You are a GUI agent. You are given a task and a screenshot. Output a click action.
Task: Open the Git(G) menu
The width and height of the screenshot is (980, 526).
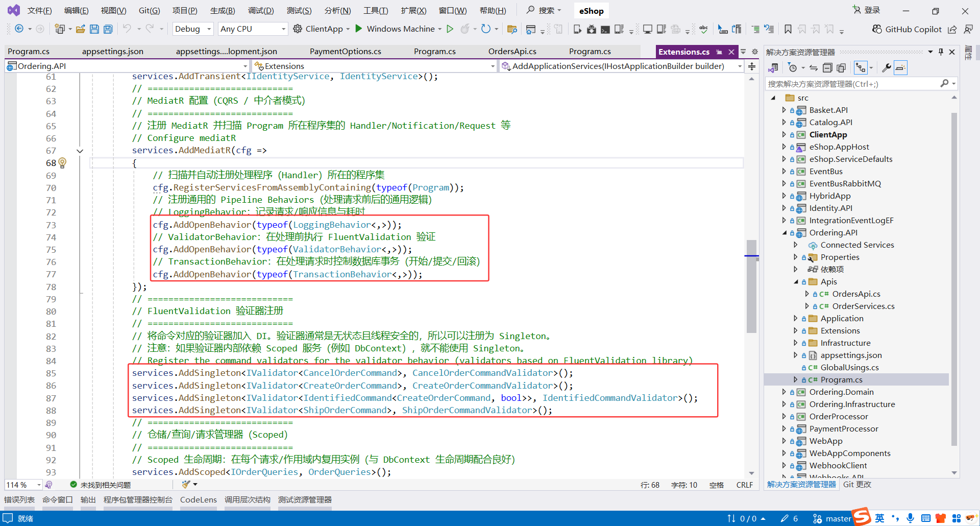click(150, 10)
